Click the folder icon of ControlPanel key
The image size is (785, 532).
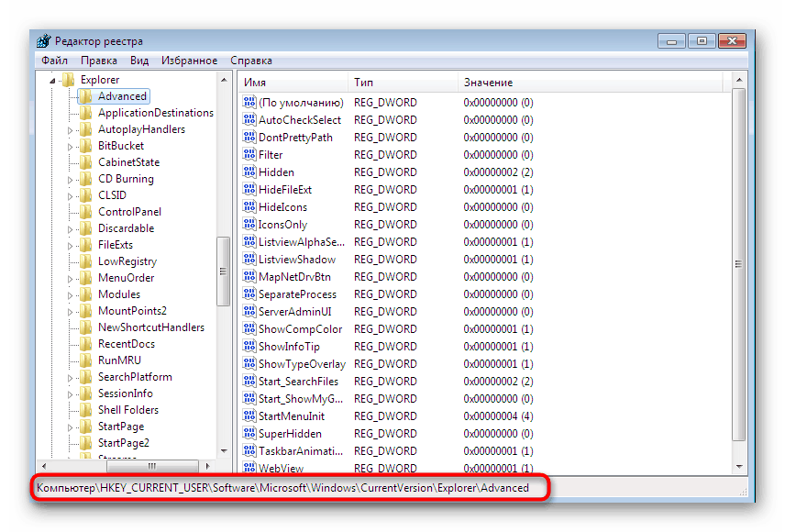[x=86, y=212]
